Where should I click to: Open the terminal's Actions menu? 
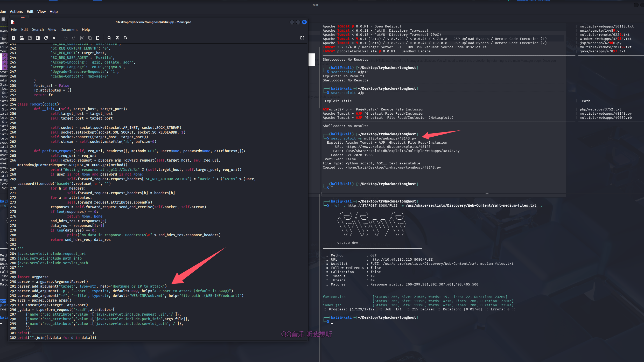16,12
